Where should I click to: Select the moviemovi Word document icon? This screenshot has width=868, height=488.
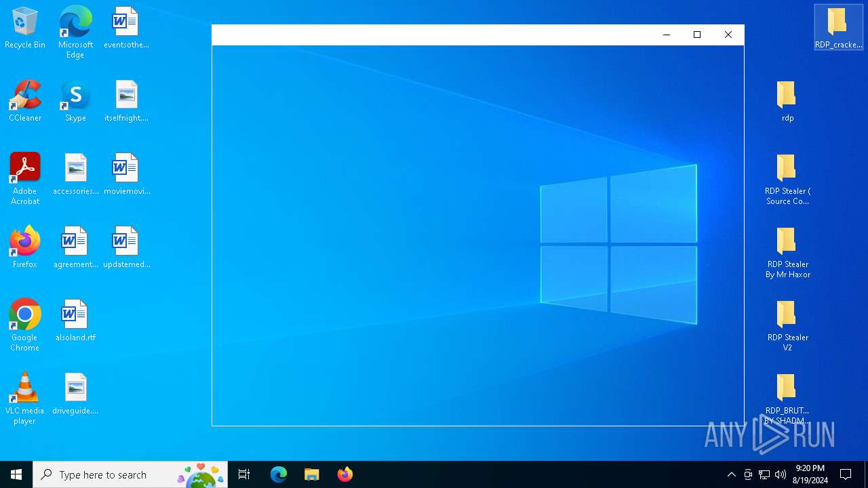click(126, 174)
